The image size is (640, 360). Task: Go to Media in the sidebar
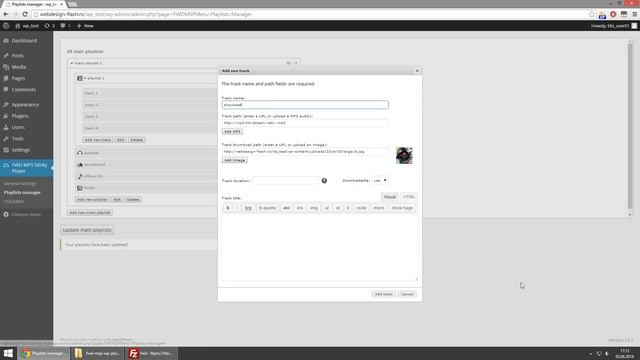pos(19,67)
